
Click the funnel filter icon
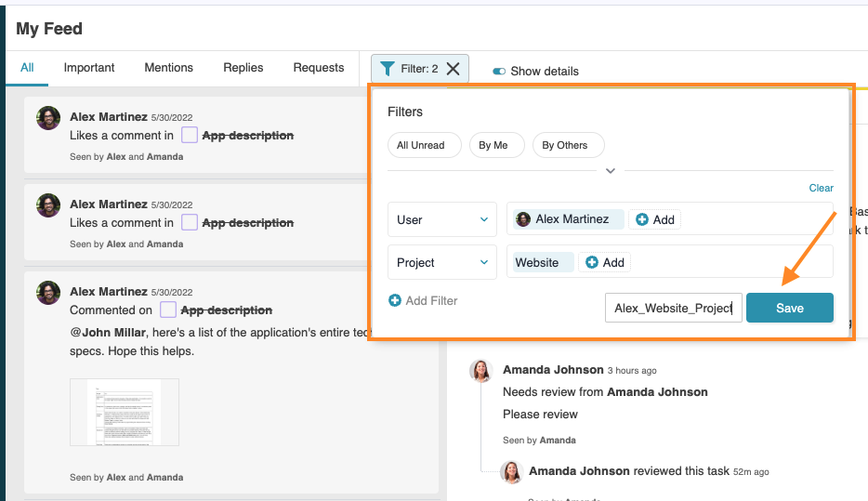click(x=388, y=69)
